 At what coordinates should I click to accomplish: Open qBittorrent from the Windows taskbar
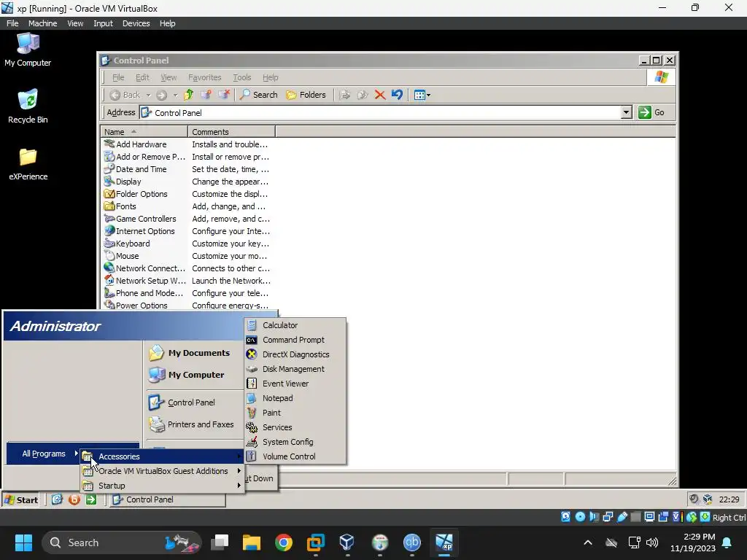point(411,542)
